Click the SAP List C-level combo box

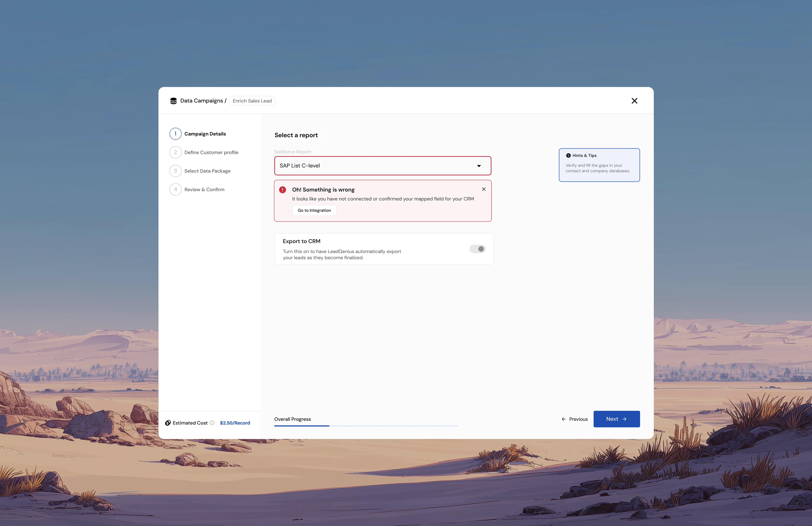pos(375,166)
